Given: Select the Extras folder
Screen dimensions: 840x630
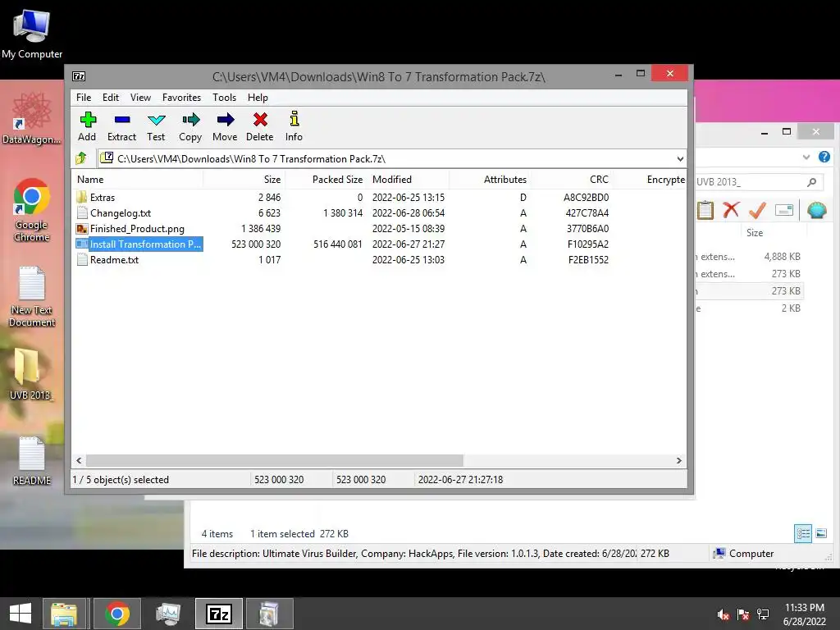Looking at the screenshot, I should tap(102, 198).
